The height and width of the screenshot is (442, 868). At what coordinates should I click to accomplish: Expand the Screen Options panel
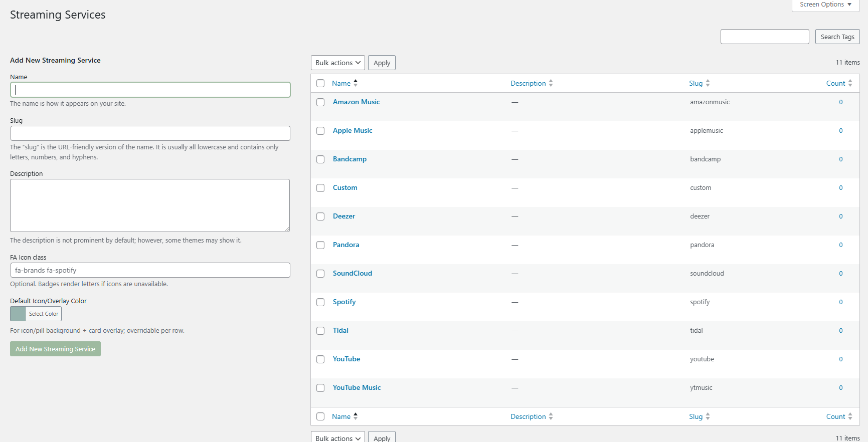pos(825,5)
